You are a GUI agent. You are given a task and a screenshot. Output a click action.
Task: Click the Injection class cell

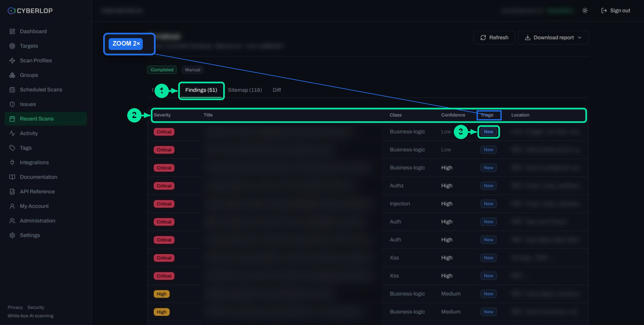[399, 204]
